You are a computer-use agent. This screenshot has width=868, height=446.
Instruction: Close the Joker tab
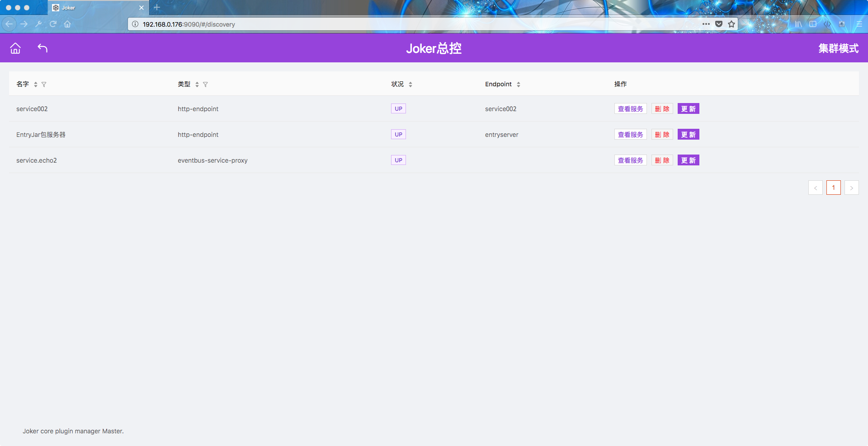coord(142,8)
